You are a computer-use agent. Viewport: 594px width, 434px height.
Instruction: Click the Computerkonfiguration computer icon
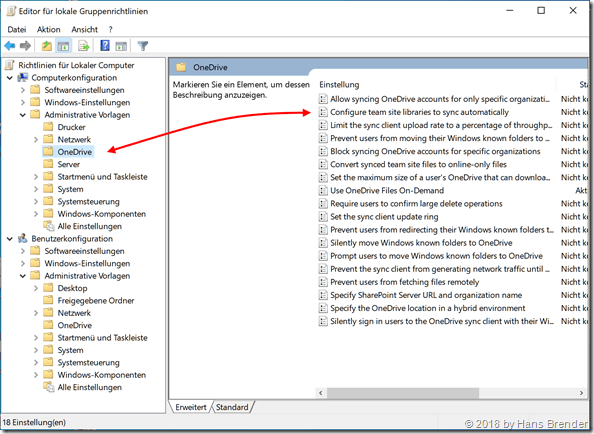click(23, 77)
